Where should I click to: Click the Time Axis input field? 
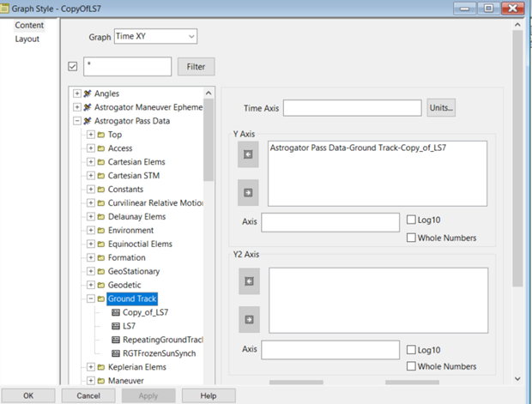(352, 108)
